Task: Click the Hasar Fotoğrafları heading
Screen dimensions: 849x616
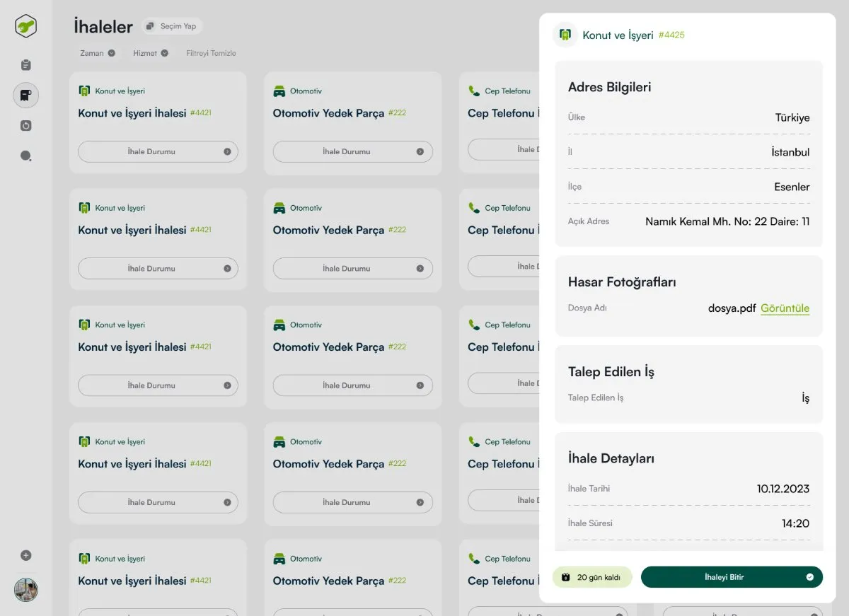Action: (x=622, y=282)
